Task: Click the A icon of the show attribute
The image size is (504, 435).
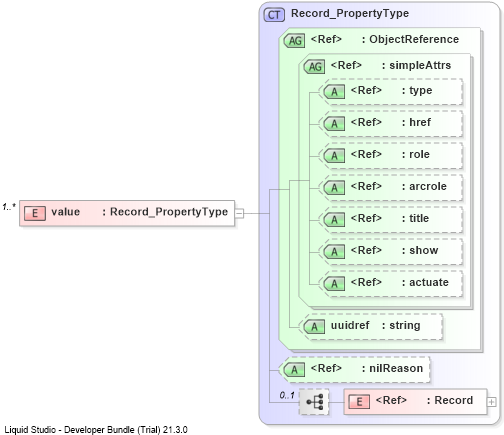Action: pyautogui.click(x=334, y=252)
